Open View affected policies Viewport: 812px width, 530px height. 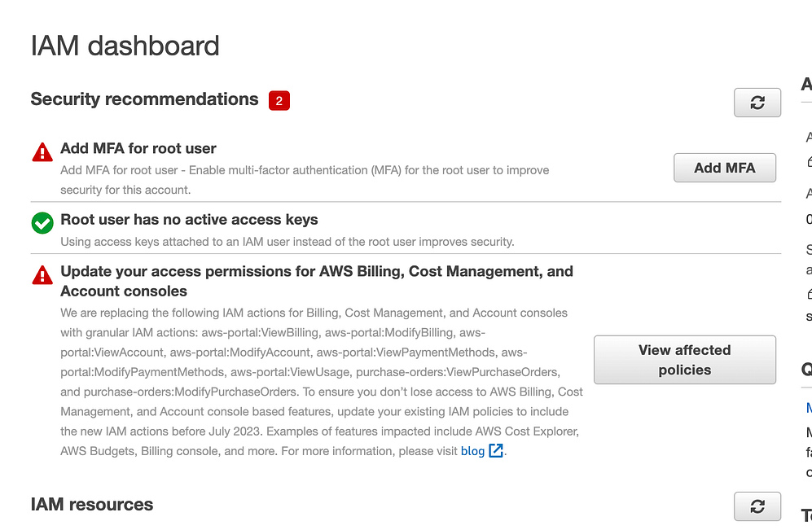(x=684, y=360)
